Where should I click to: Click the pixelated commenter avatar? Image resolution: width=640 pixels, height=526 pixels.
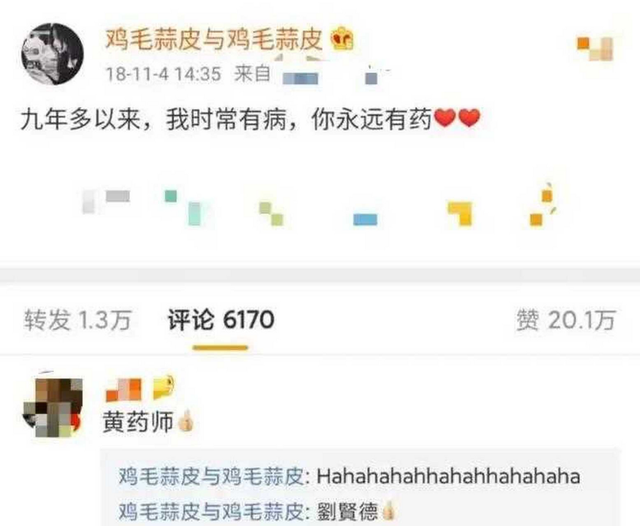(53, 408)
